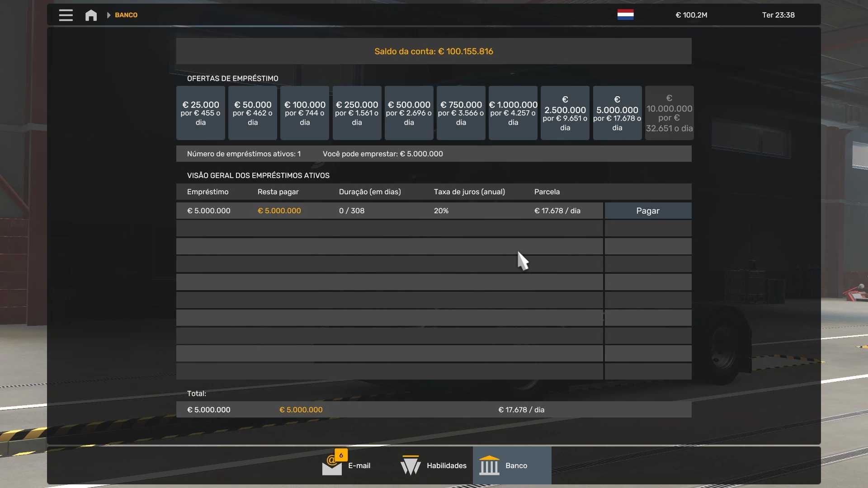Image resolution: width=868 pixels, height=488 pixels.
Task: Click the BANCO breadcrumb label
Action: pyautogui.click(x=126, y=15)
